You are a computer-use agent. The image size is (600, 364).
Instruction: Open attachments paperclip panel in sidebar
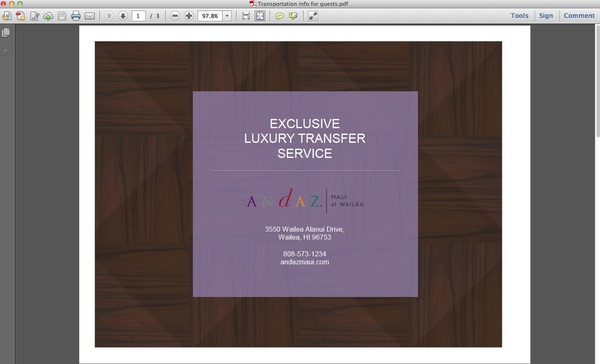pyautogui.click(x=6, y=50)
